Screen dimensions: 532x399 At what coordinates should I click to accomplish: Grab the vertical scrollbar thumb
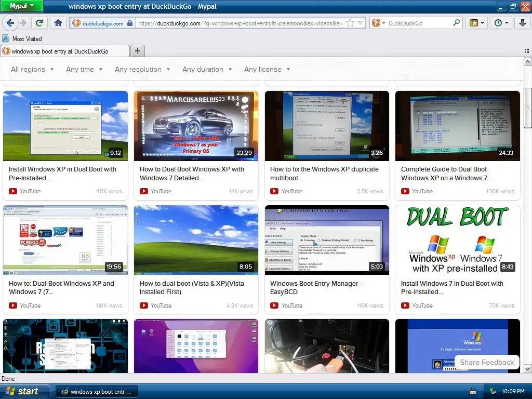click(x=528, y=108)
